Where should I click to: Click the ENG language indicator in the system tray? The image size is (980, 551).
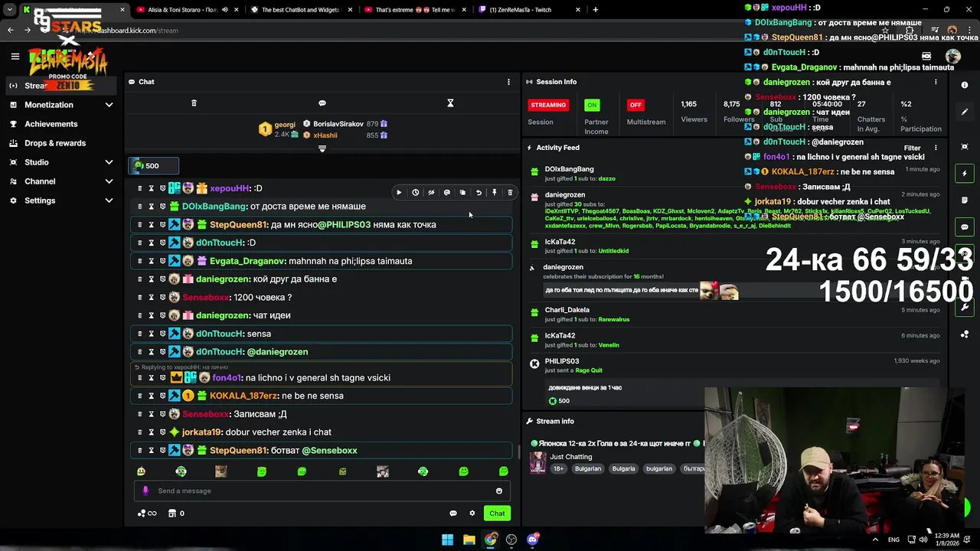(x=893, y=540)
